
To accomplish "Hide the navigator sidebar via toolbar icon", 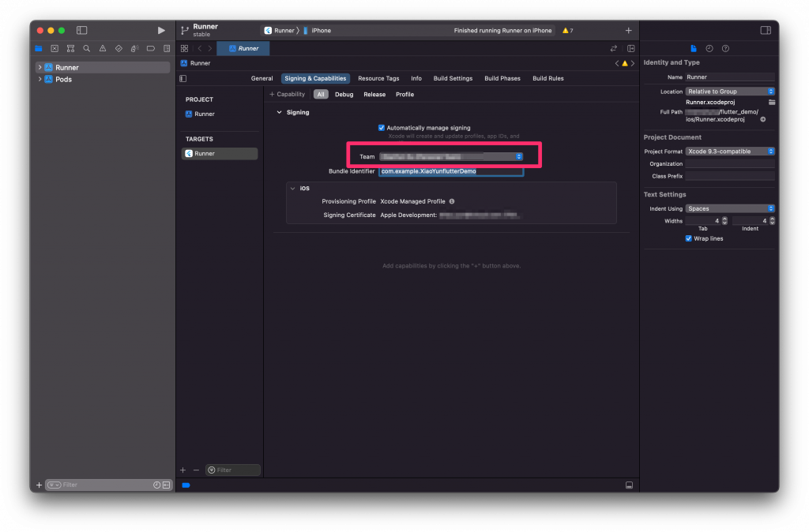I will coord(81,31).
